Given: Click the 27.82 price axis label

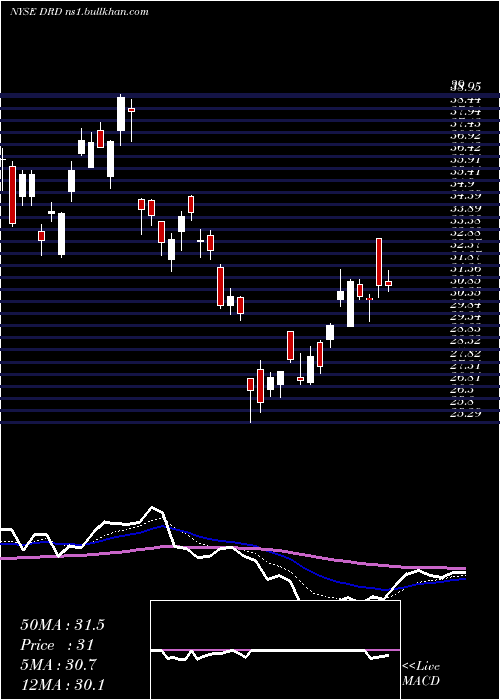Looking at the screenshot, I should click(465, 354).
